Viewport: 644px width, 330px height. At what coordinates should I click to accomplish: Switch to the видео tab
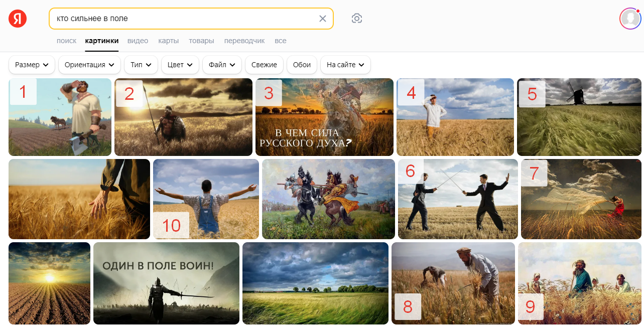point(138,41)
